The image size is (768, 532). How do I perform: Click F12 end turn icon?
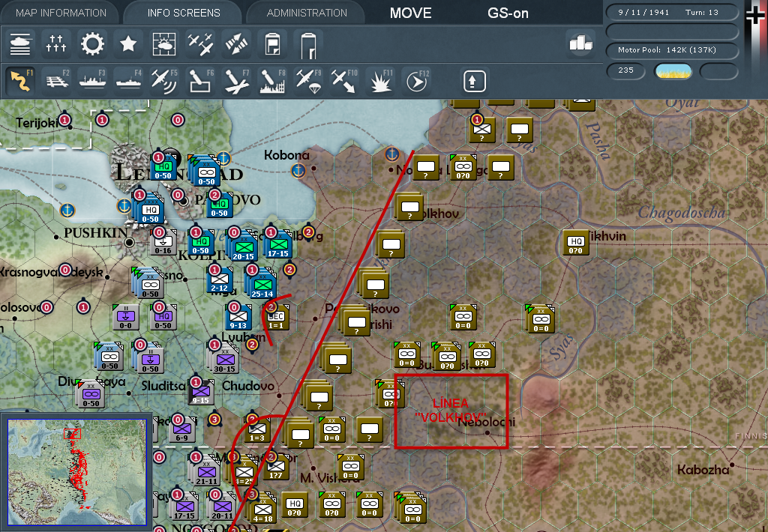(x=417, y=81)
